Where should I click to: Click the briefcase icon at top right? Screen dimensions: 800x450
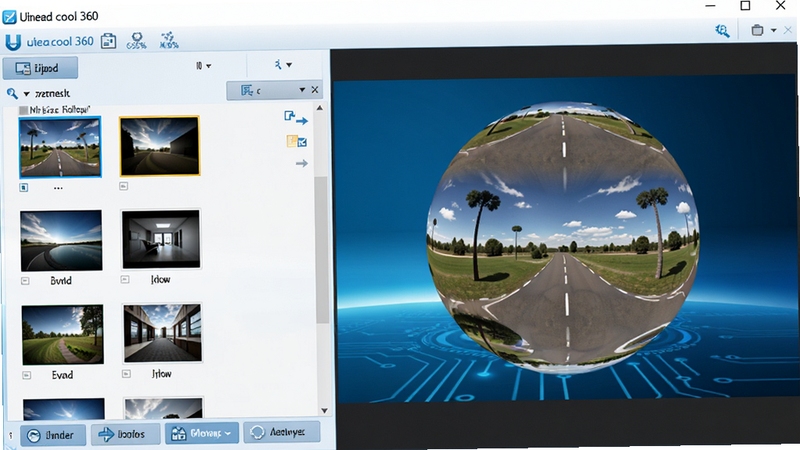757,30
